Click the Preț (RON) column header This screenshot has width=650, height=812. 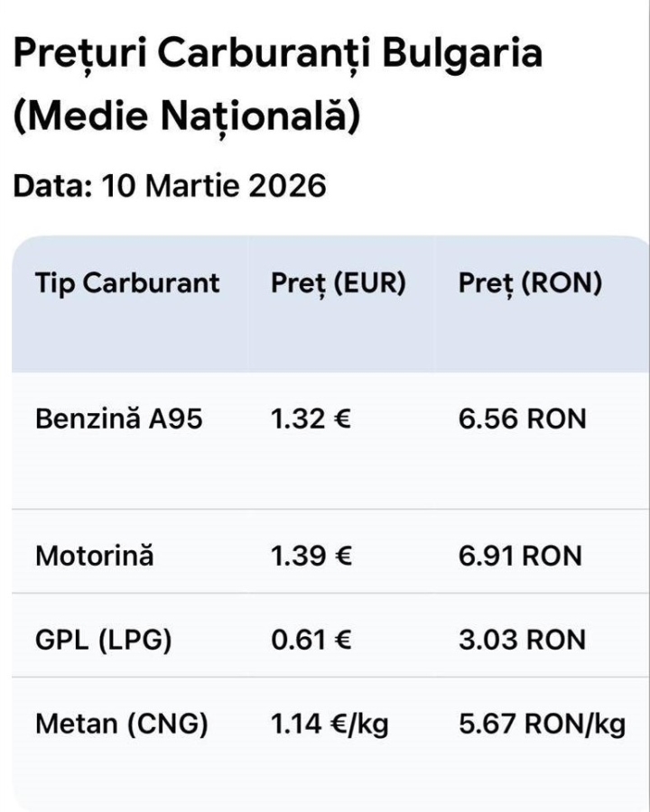pos(530,283)
